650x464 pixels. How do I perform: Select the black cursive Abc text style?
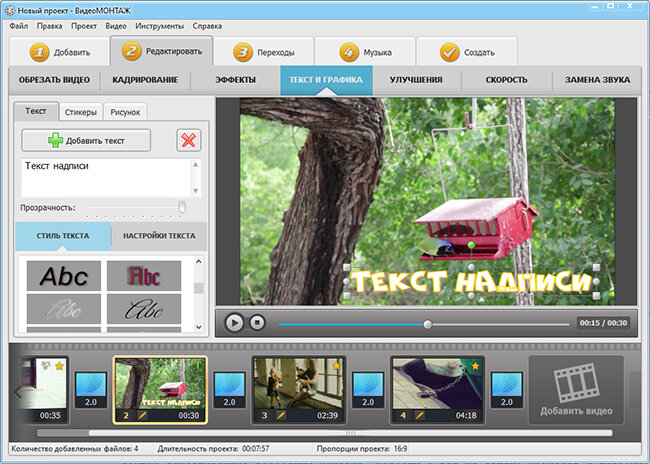point(144,309)
